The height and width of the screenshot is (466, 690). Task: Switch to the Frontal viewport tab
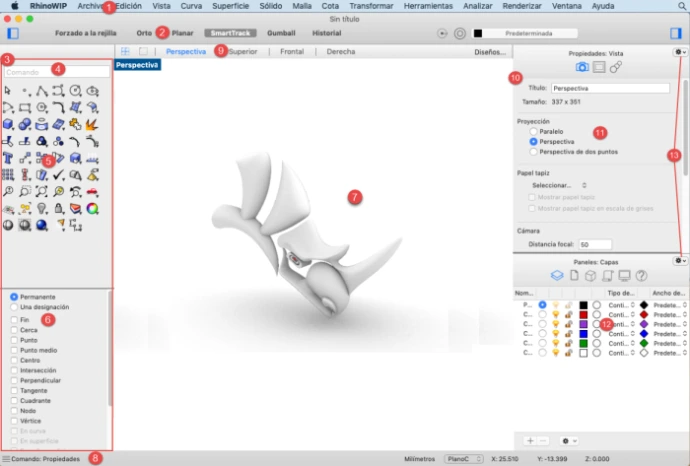click(x=292, y=51)
